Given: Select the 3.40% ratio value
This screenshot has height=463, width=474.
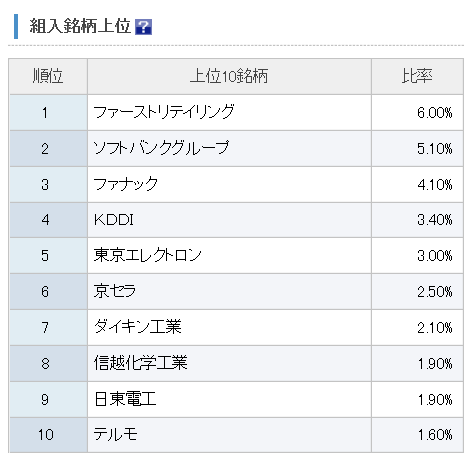Looking at the screenshot, I should pyautogui.click(x=435, y=220).
